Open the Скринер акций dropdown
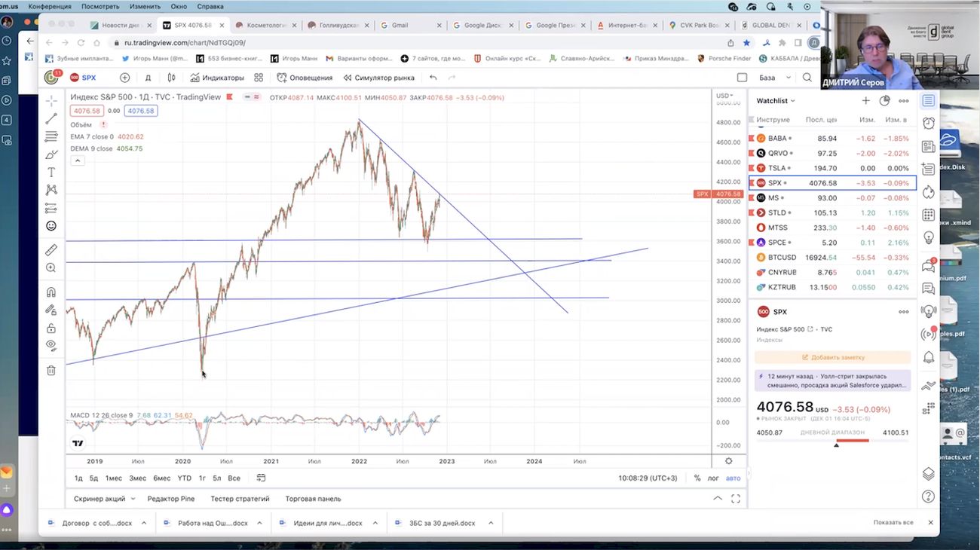Screen dimensions: 980x550 (104, 499)
